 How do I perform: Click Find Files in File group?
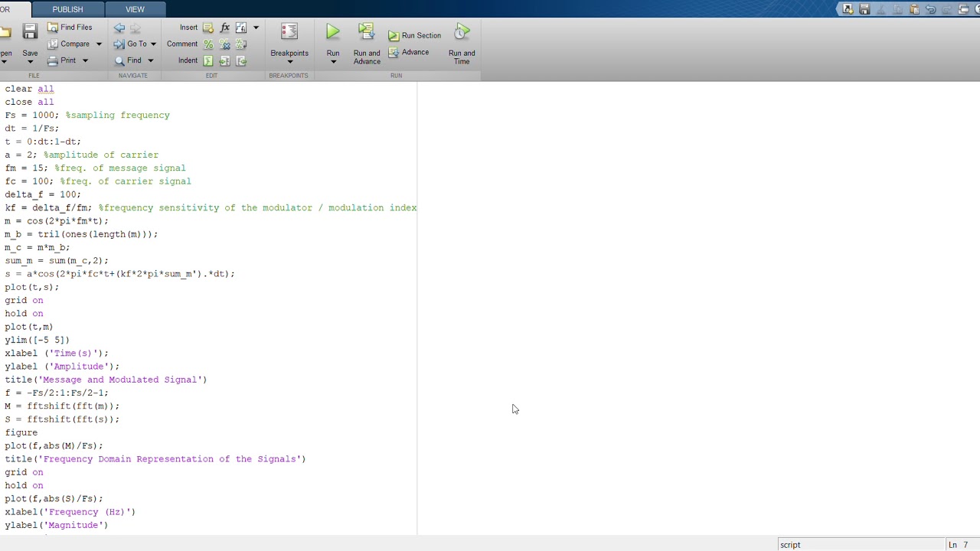(70, 28)
